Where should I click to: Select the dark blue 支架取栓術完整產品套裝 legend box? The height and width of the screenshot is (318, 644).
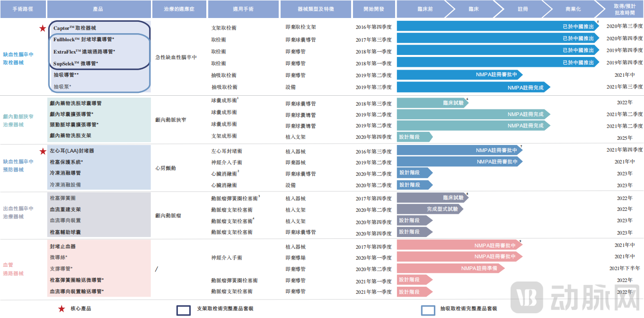pyautogui.click(x=180, y=308)
